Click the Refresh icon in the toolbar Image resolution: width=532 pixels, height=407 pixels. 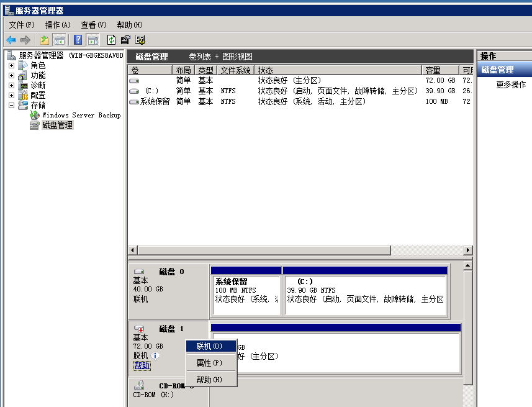click(111, 40)
